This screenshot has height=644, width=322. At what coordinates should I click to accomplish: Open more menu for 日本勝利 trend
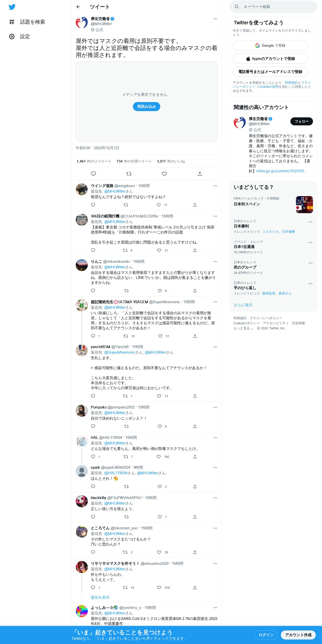click(310, 222)
